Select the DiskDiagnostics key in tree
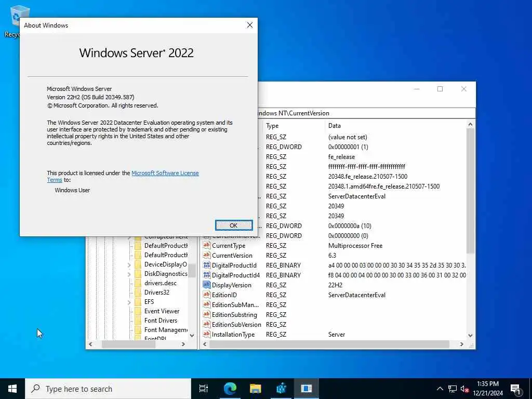This screenshot has height=399, width=532. [166, 274]
